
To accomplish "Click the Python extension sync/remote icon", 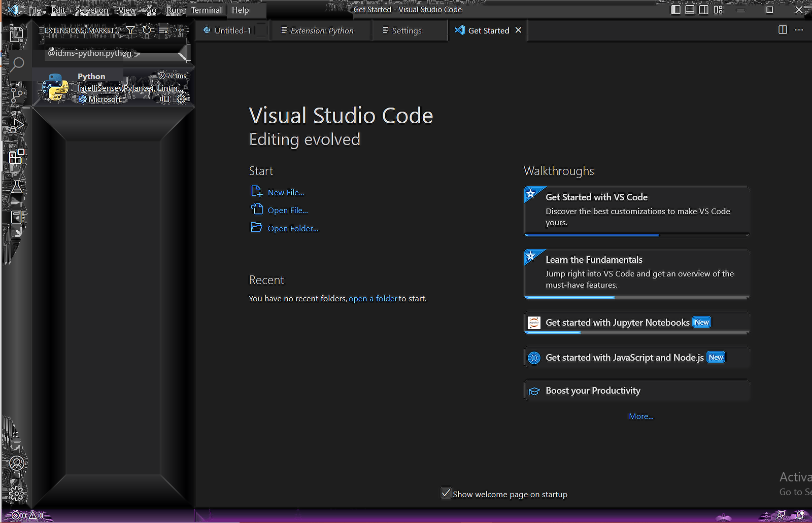I will coord(165,99).
